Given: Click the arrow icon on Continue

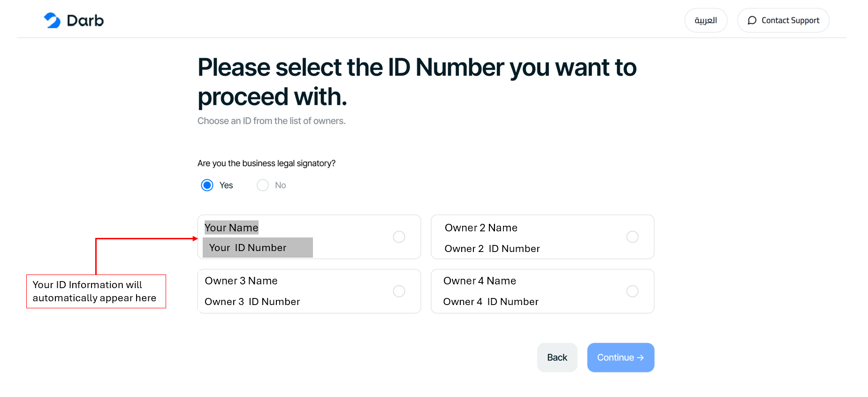Looking at the screenshot, I should pos(640,358).
